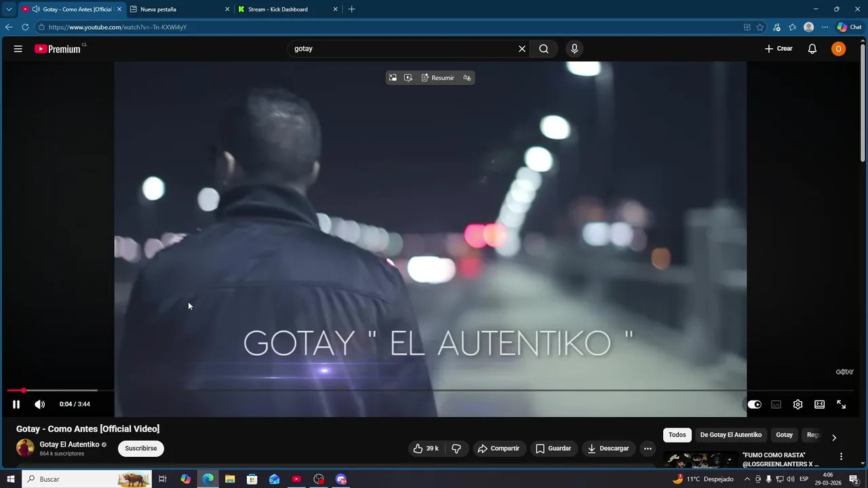This screenshot has width=868, height=488.
Task: Exit full-window view via the collapse arrows icon
Action: (x=841, y=405)
